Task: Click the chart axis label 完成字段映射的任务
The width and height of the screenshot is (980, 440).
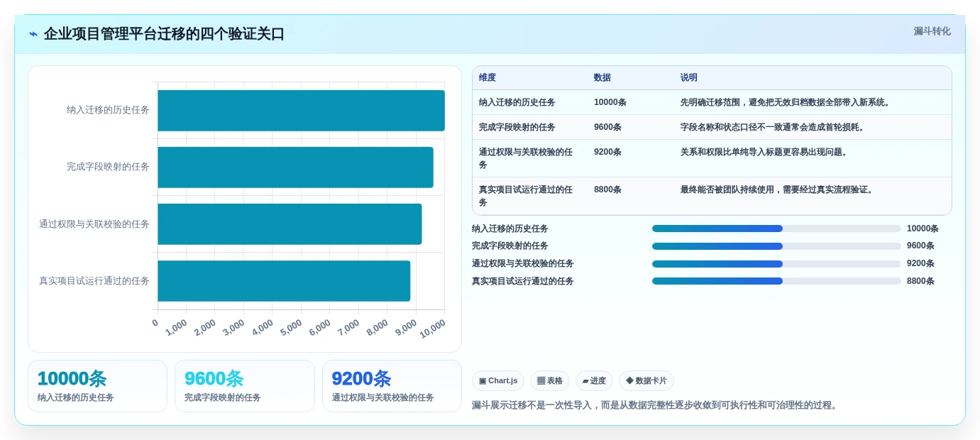Action: pyautogui.click(x=108, y=167)
